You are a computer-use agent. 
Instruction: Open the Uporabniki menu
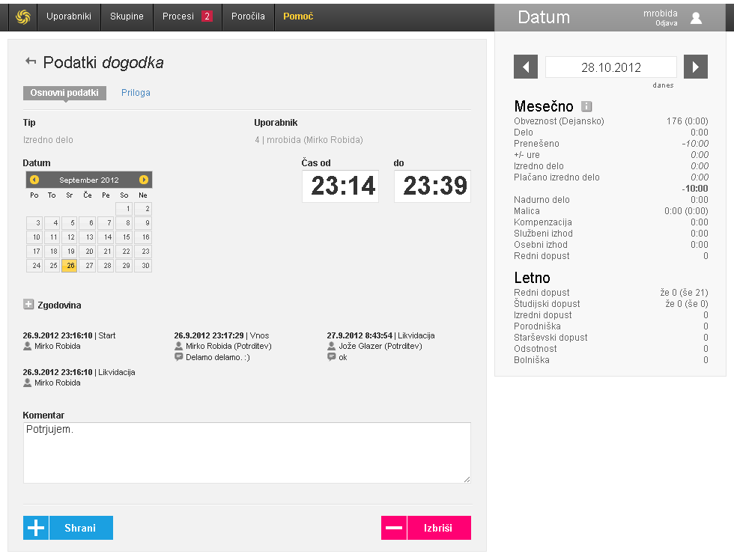point(68,16)
